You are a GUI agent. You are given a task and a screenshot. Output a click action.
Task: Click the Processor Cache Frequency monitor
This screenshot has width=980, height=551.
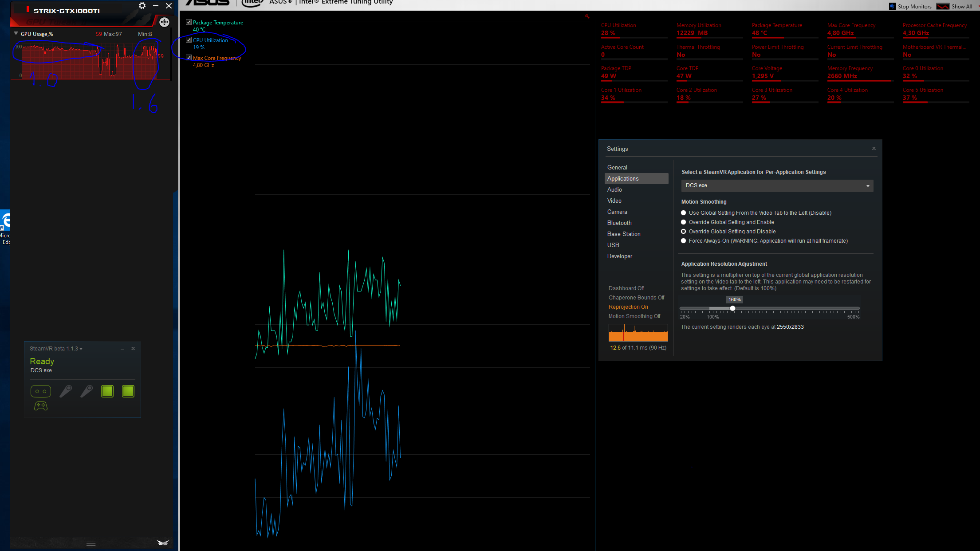[x=936, y=30]
